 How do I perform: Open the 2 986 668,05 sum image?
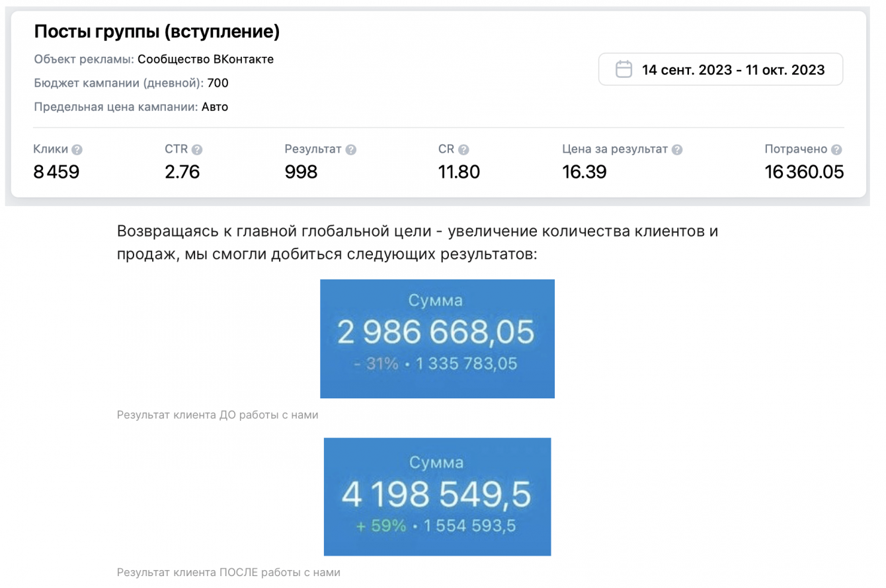click(437, 338)
